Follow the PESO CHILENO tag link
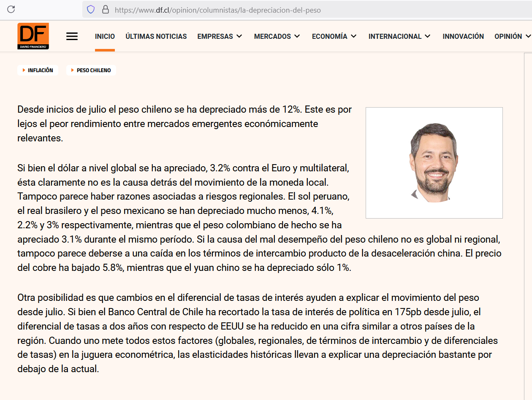The height and width of the screenshot is (400, 532). tap(91, 70)
